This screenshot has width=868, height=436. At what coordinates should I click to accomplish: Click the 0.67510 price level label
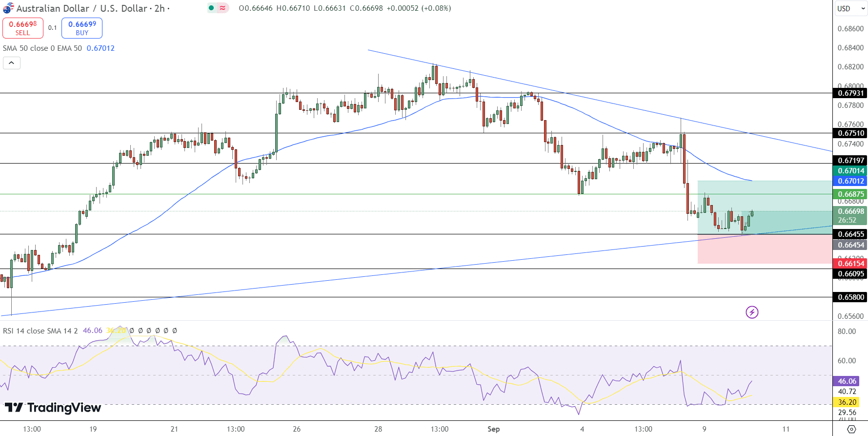pos(850,133)
